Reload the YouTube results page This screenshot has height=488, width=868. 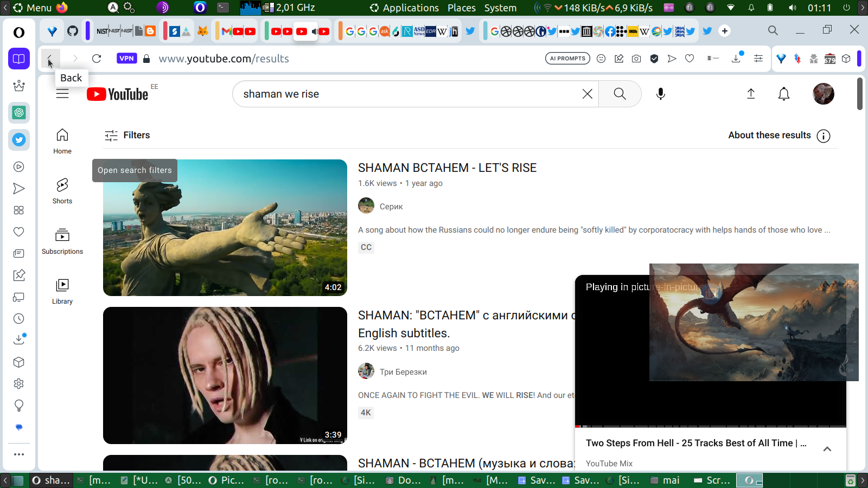pyautogui.click(x=97, y=59)
